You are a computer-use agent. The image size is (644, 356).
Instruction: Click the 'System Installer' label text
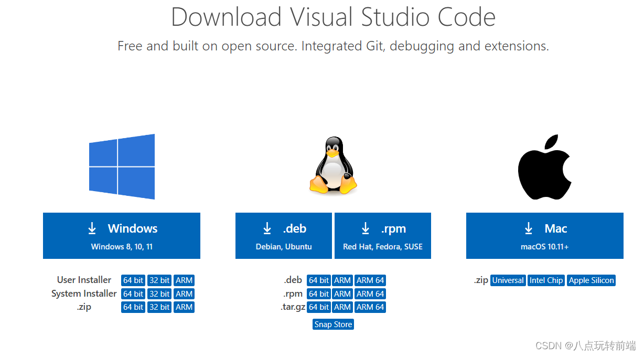tap(84, 294)
